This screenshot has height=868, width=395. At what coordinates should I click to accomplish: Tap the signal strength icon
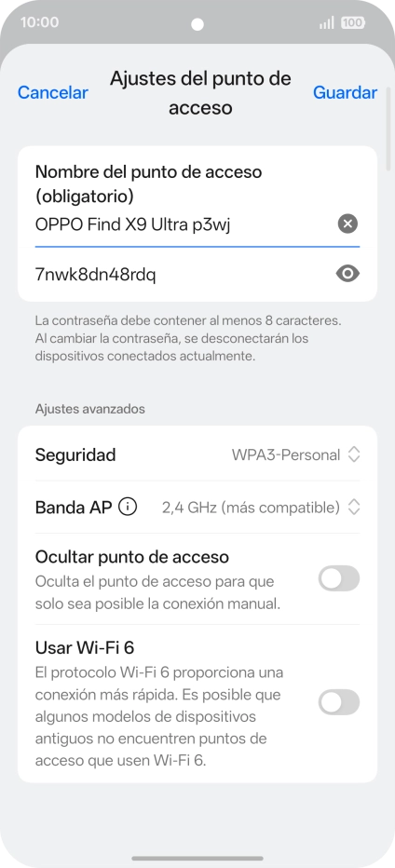click(x=327, y=22)
